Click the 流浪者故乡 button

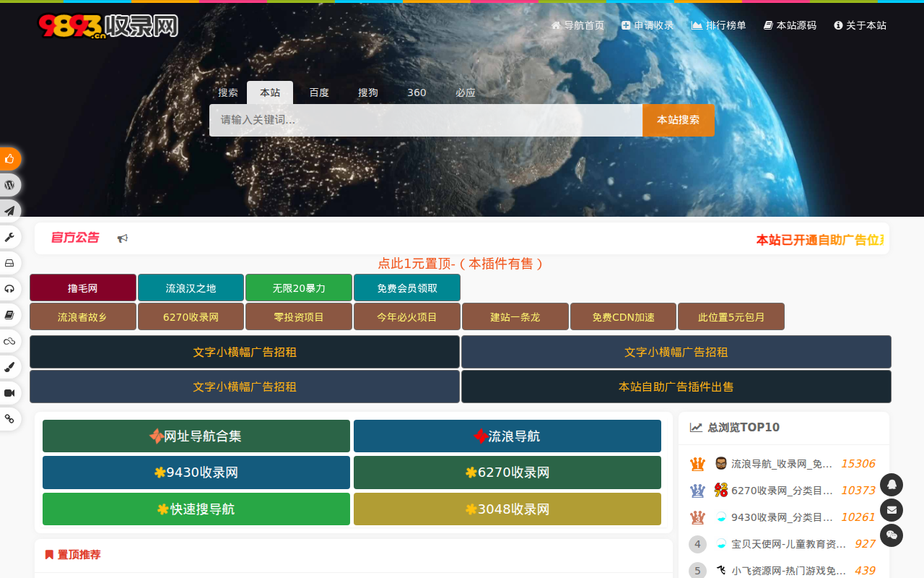click(83, 316)
